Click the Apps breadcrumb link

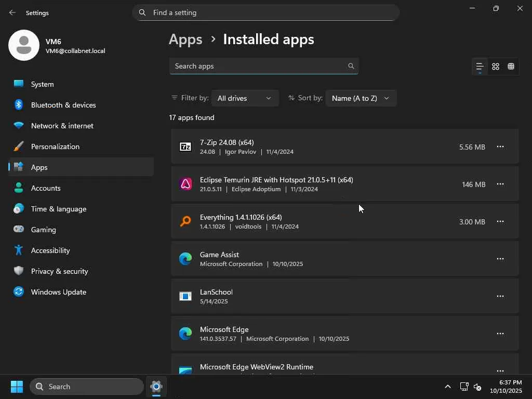[185, 39]
